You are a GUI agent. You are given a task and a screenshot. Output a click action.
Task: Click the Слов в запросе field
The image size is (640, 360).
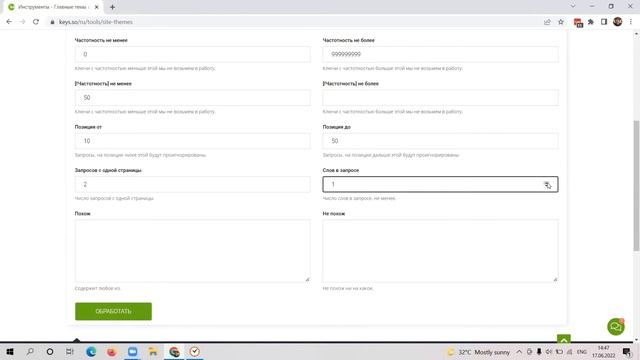coord(440,184)
